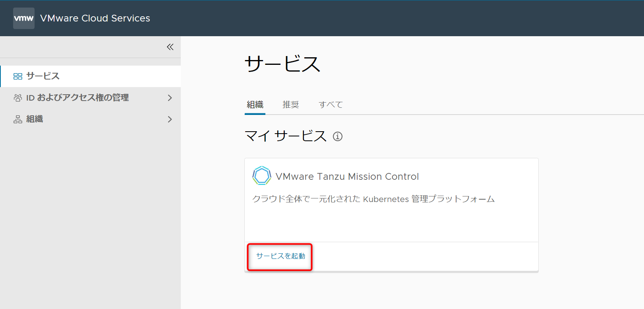This screenshot has width=644, height=309.
Task: Switch to the 推奨 tab
Action: click(290, 105)
